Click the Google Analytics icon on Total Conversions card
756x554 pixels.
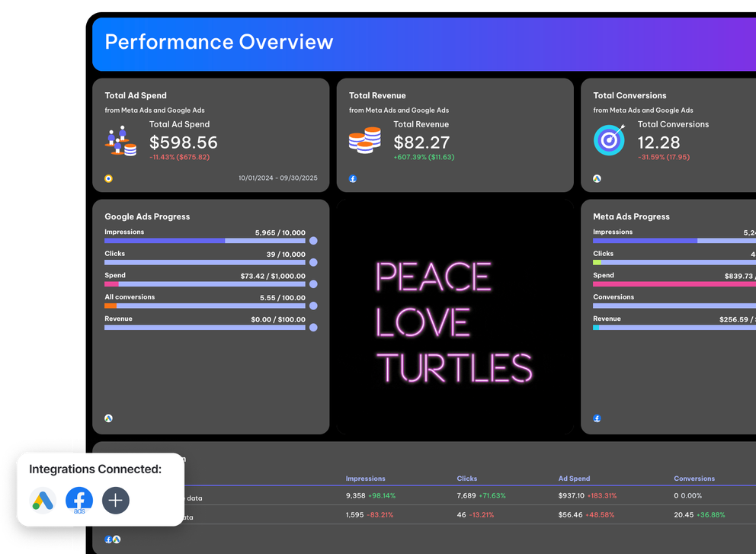(597, 178)
